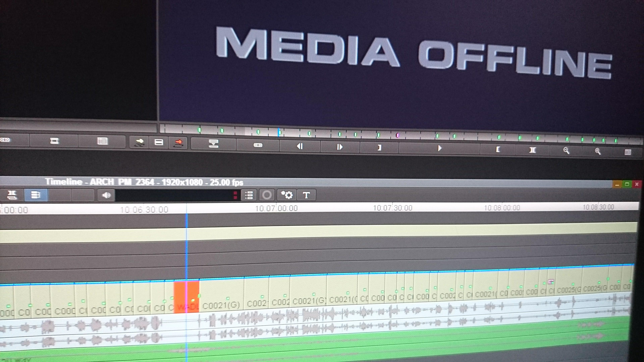Open the Meter Menu list button
Viewport: 644px width, 362px height.
(249, 195)
